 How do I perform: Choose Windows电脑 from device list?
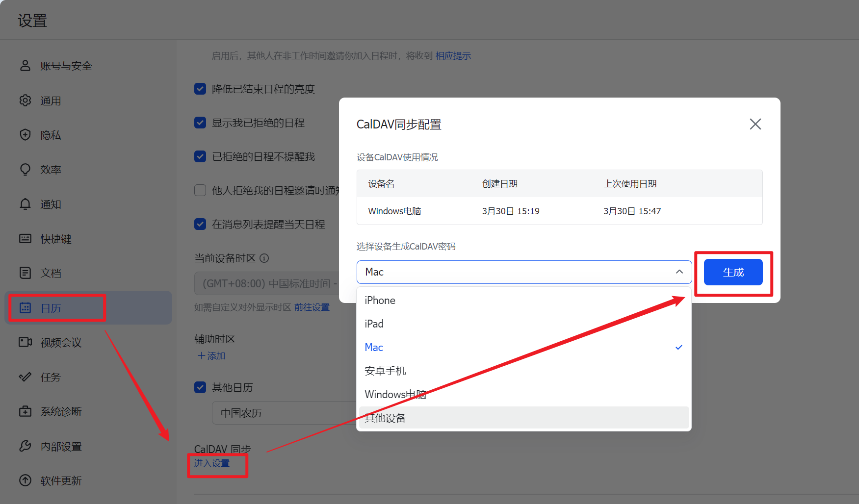coord(524,394)
